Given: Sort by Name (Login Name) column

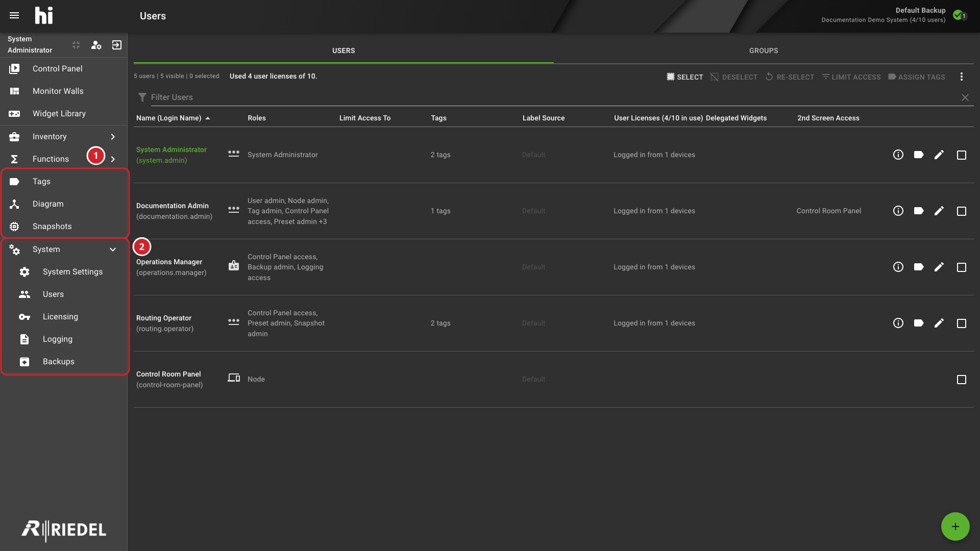Looking at the screenshot, I should coord(173,118).
